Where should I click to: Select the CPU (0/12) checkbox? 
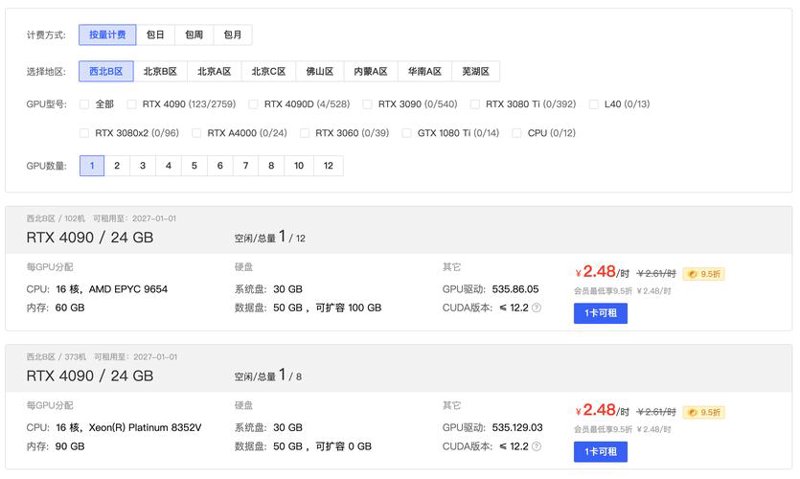tap(517, 133)
